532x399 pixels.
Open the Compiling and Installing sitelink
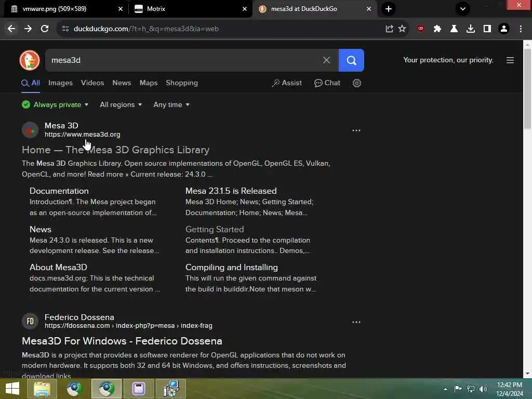tap(232, 268)
